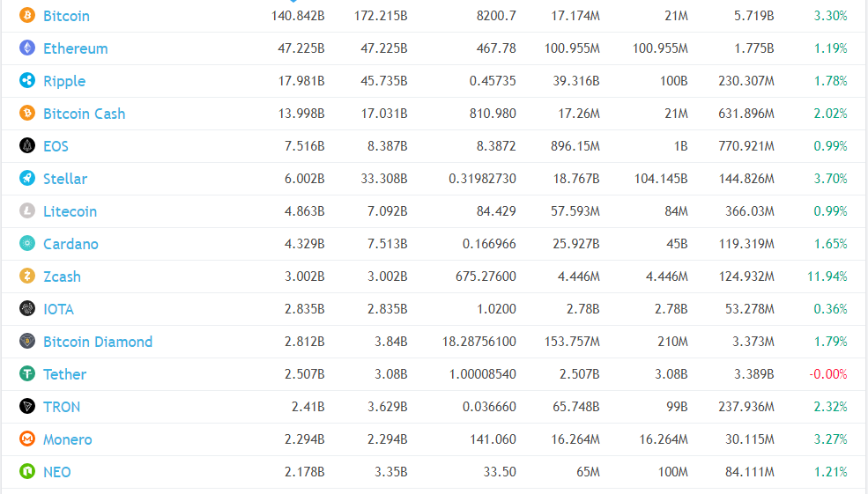Click the green Tether icon
Viewport: 868px width, 494px height.
[27, 374]
